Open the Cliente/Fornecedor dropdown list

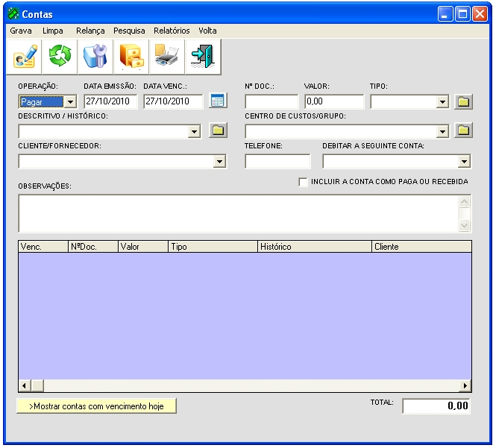(219, 161)
